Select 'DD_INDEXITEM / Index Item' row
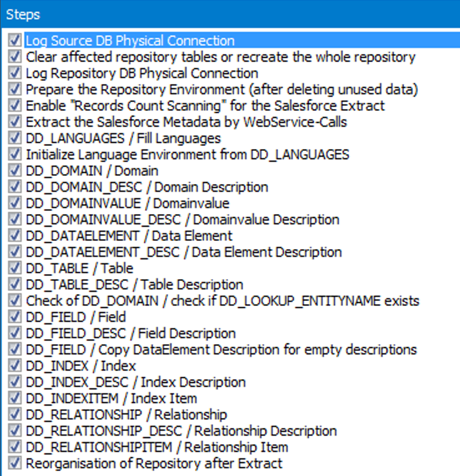Screen dimensions: 460x476 click(111, 398)
